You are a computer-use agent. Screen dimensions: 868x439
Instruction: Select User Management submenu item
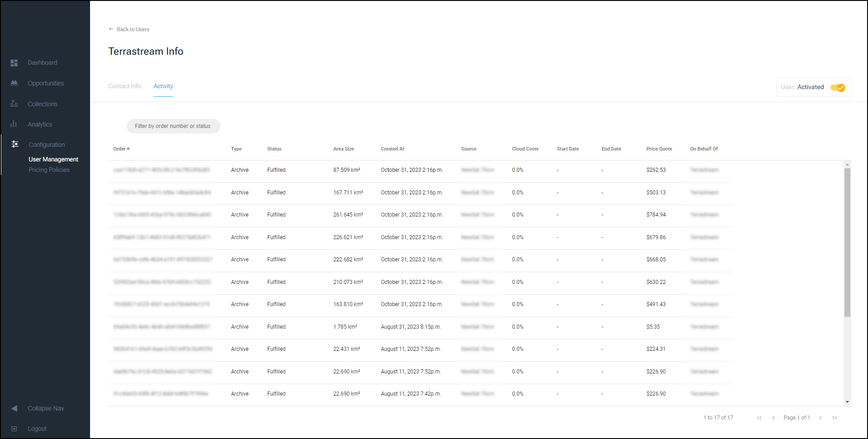[x=53, y=159]
